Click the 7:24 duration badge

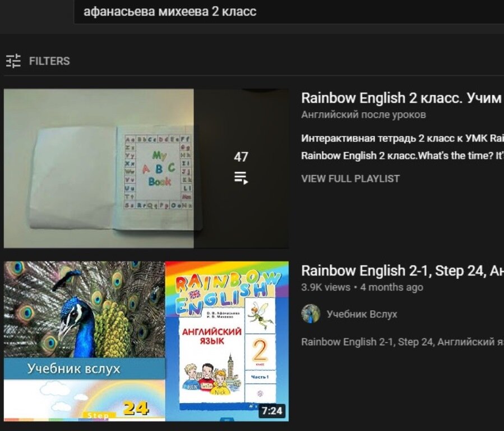tap(272, 411)
